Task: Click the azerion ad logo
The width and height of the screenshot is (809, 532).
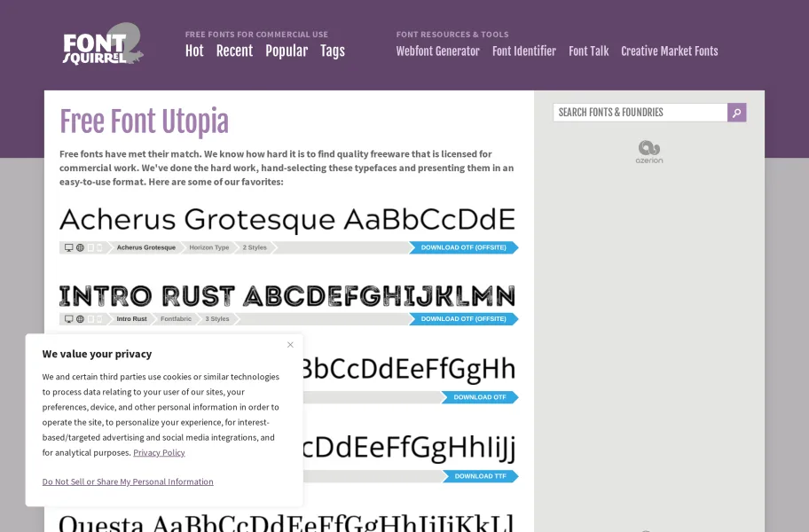Action: click(x=649, y=153)
